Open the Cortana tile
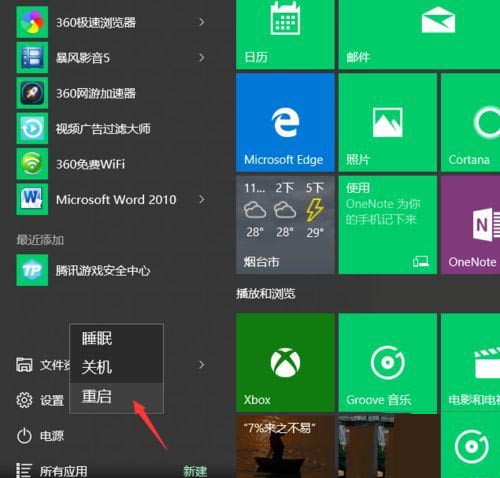The image size is (500, 478). [x=470, y=122]
